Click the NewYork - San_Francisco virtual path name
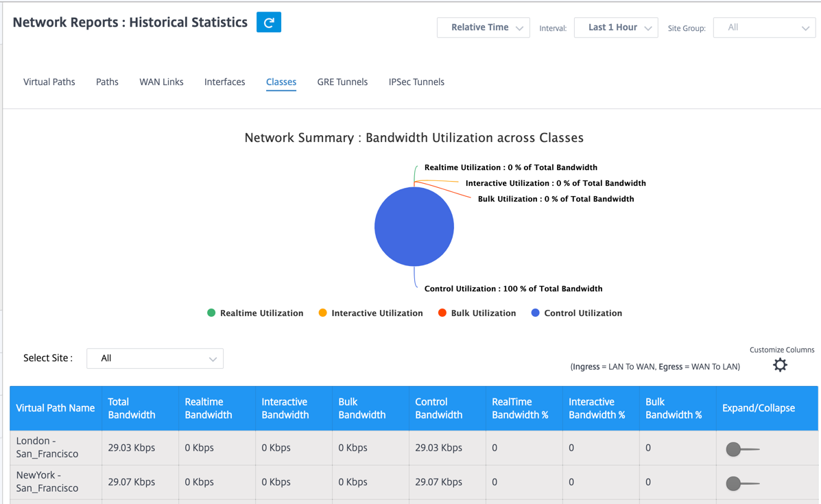Image resolution: width=821 pixels, height=504 pixels. pyautogui.click(x=47, y=481)
